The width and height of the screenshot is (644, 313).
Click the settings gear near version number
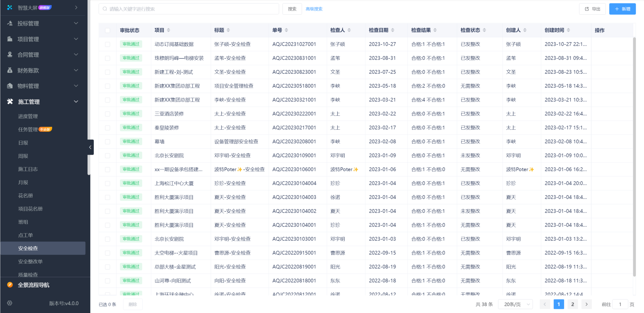click(x=9, y=303)
